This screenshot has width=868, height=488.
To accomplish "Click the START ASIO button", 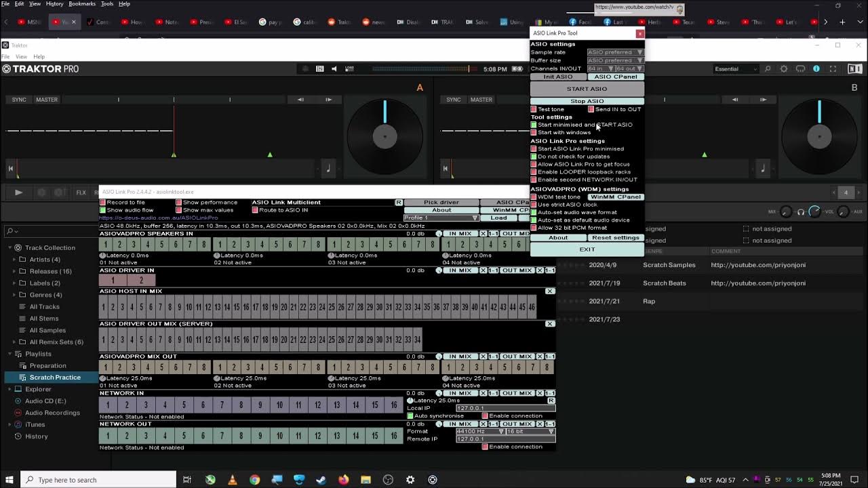I will 587,89.
